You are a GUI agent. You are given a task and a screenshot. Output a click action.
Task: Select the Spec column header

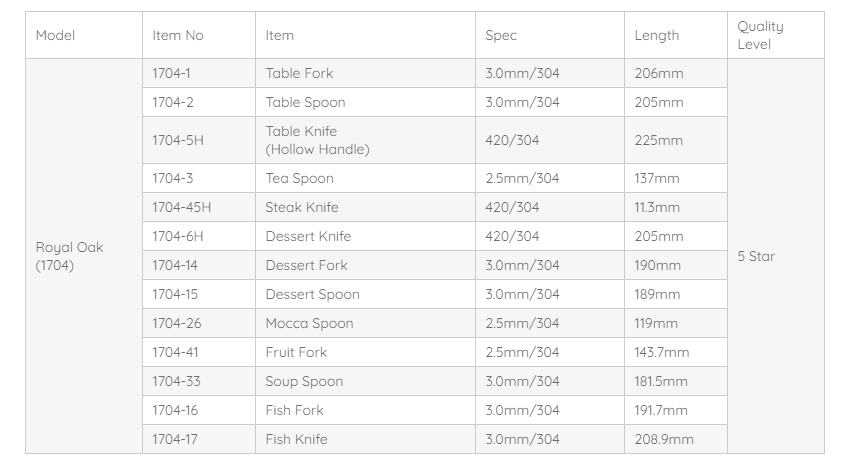point(501,35)
